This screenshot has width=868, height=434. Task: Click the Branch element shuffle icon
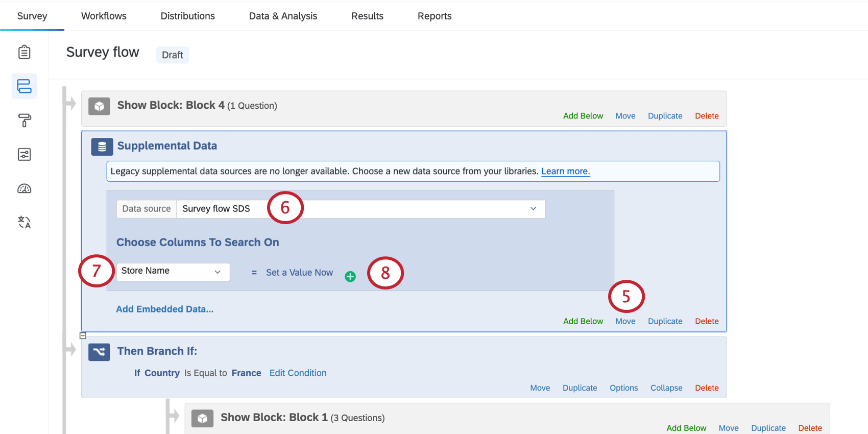coord(99,352)
